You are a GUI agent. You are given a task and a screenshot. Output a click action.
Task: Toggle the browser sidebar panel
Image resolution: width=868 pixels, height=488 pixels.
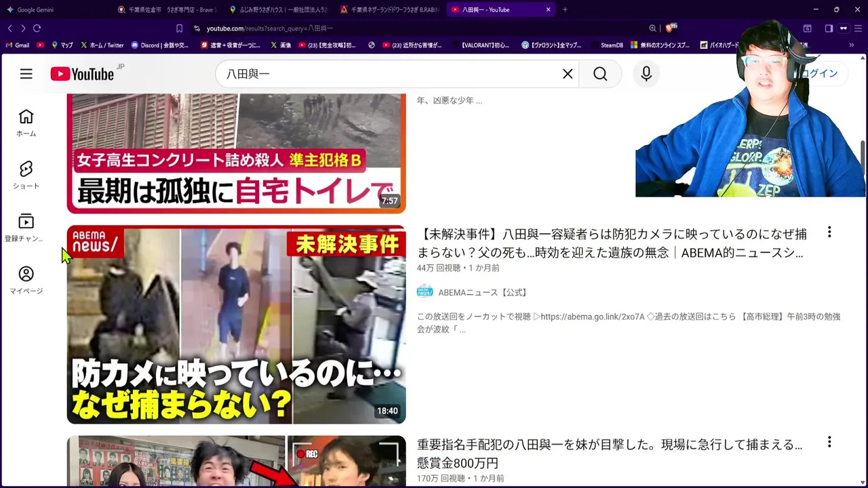pyautogui.click(x=829, y=28)
